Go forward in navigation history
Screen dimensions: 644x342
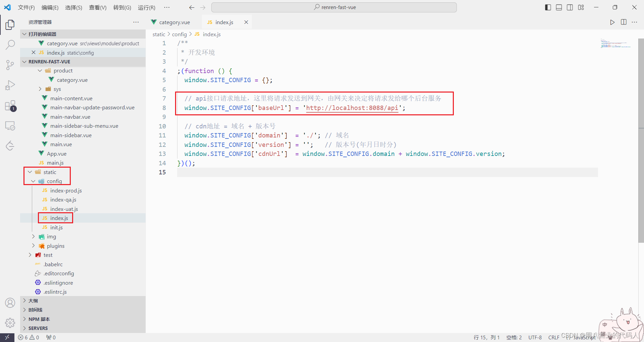tap(203, 7)
